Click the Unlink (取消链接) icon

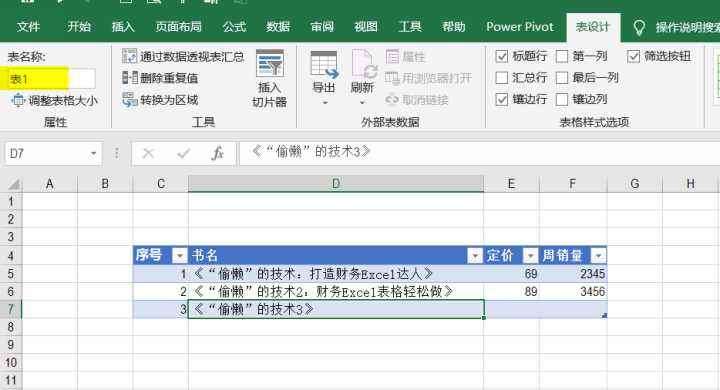coord(392,99)
